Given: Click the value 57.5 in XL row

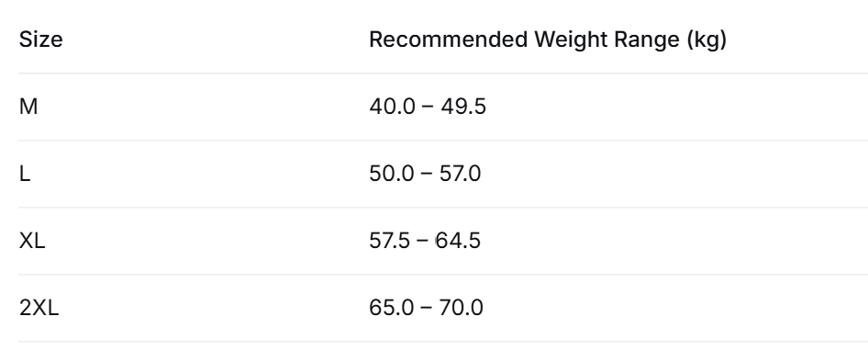Looking at the screenshot, I should [x=390, y=241].
